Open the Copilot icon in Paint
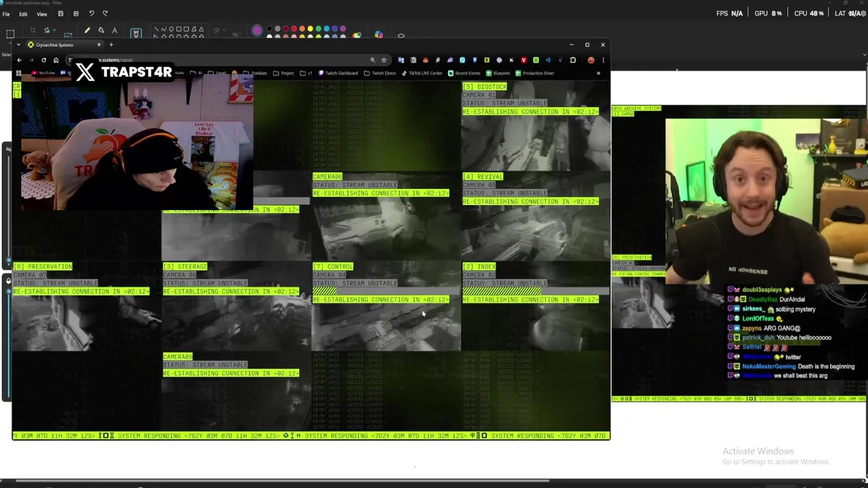 pyautogui.click(x=378, y=35)
